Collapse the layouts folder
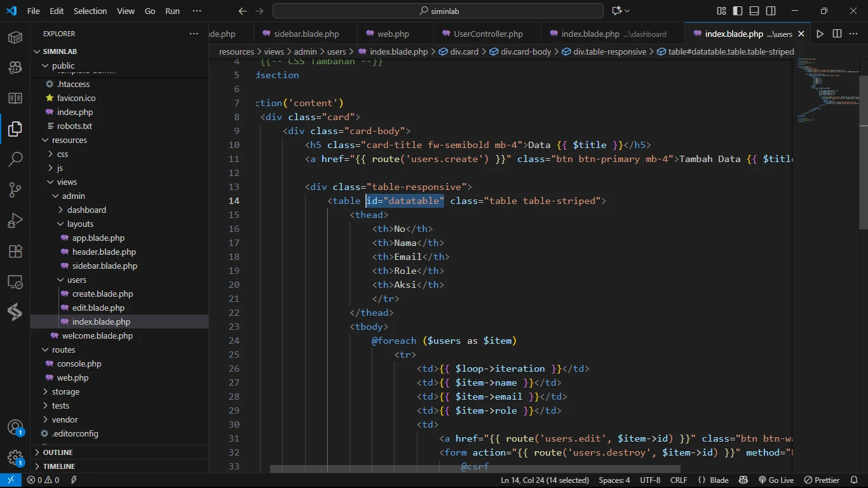Viewport: 868px width, 488px height. click(x=80, y=224)
